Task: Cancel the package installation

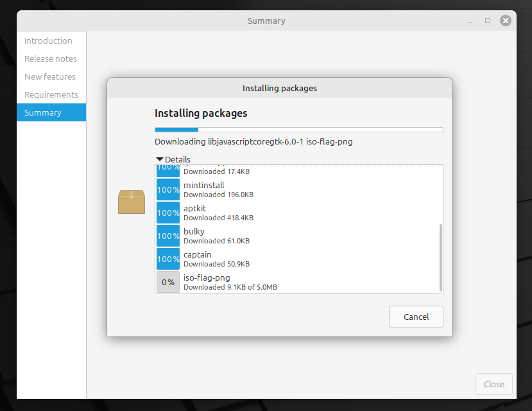Action: tap(416, 317)
